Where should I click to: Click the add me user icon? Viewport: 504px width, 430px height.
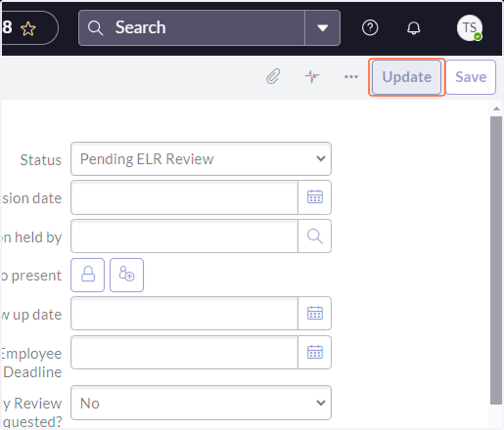click(126, 275)
